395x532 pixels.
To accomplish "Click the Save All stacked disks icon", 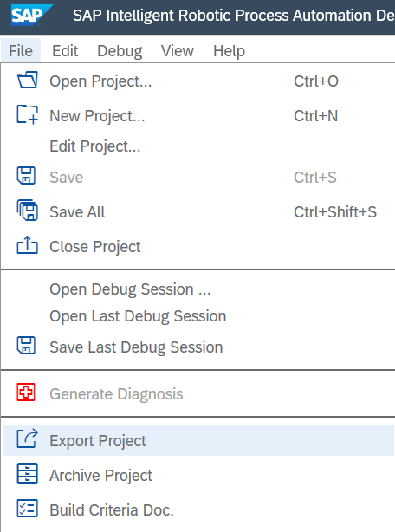I will click(27, 211).
